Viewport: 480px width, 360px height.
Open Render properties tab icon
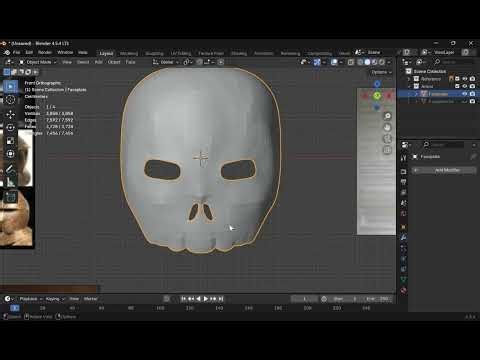403,171
